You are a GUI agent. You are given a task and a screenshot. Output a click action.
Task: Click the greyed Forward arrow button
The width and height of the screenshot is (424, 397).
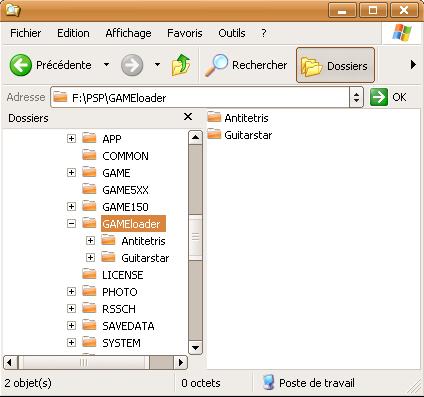pyautogui.click(x=132, y=65)
